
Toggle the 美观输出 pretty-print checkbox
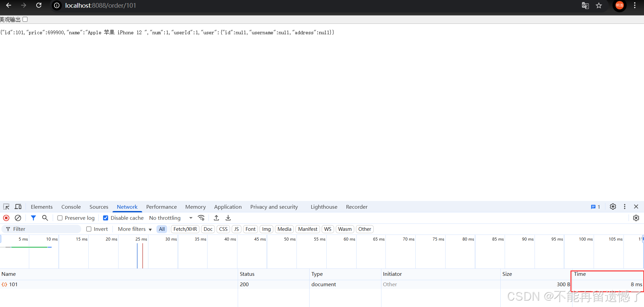[25, 19]
